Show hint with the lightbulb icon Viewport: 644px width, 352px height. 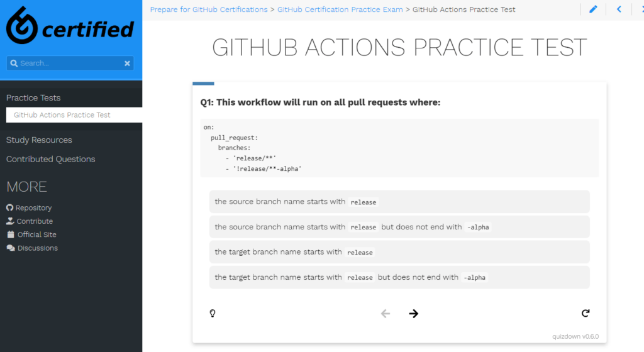[x=213, y=314]
